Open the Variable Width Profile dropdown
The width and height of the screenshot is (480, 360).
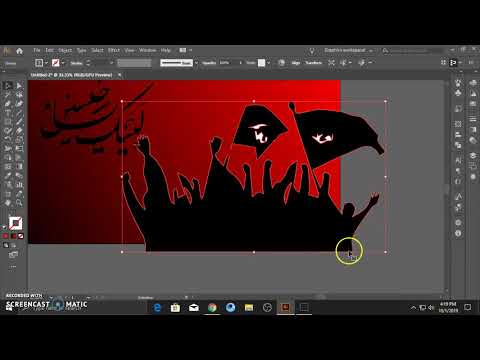pos(134,63)
